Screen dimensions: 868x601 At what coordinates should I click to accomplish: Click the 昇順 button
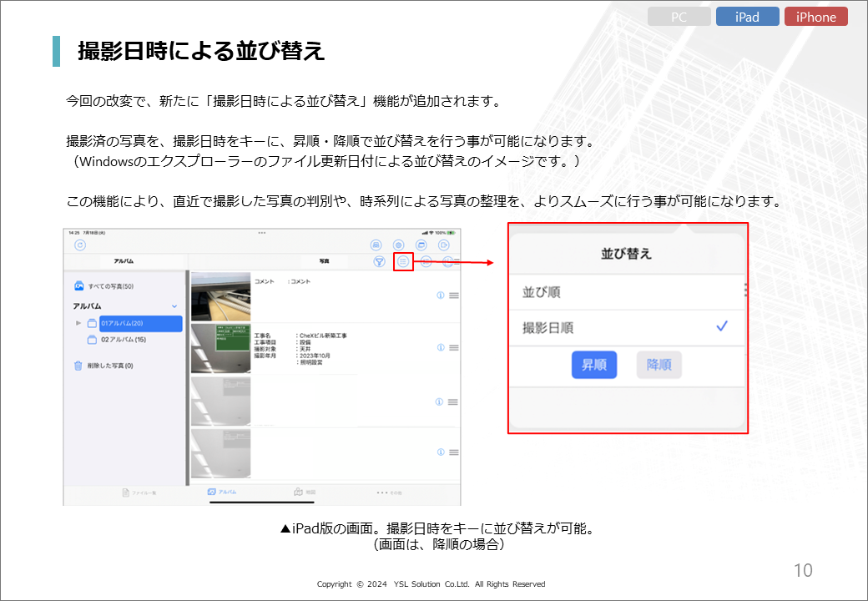point(593,365)
